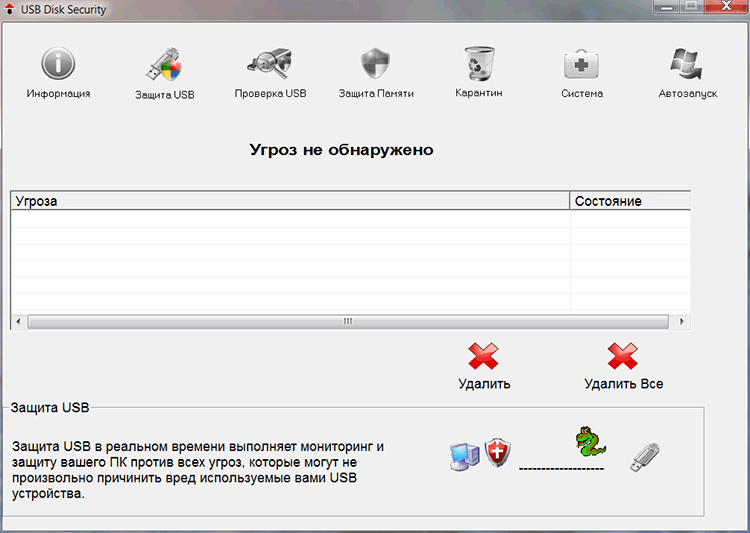750x533 pixels.
Task: Click the computer monitor icon
Action: [464, 456]
